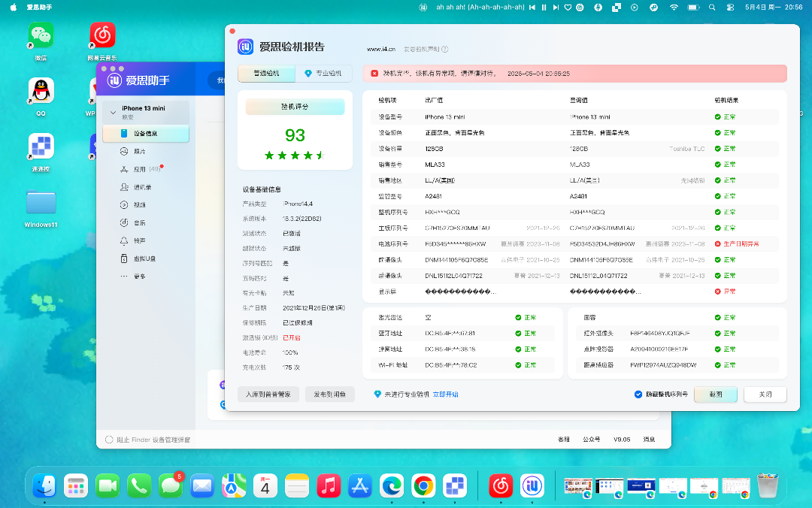The height and width of the screenshot is (508, 812).
Task: Open 视频 (Videos) in the 爱思助手 sidebar
Action: click(139, 204)
